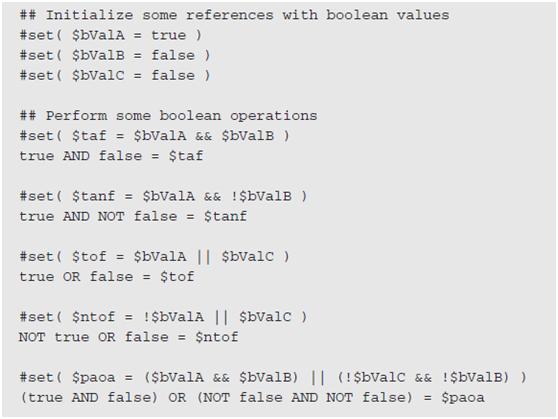
Task: Click the $bValB = false set line
Action: [115, 56]
